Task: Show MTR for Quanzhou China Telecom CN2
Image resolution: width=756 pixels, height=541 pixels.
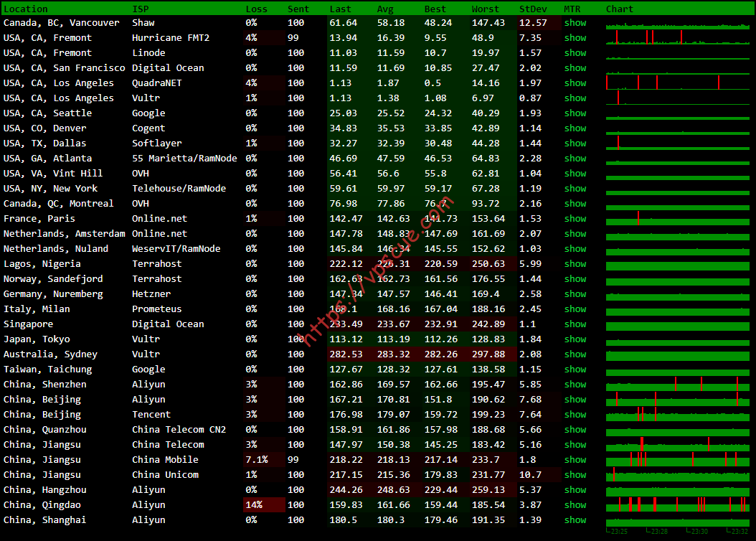Action: (575, 430)
